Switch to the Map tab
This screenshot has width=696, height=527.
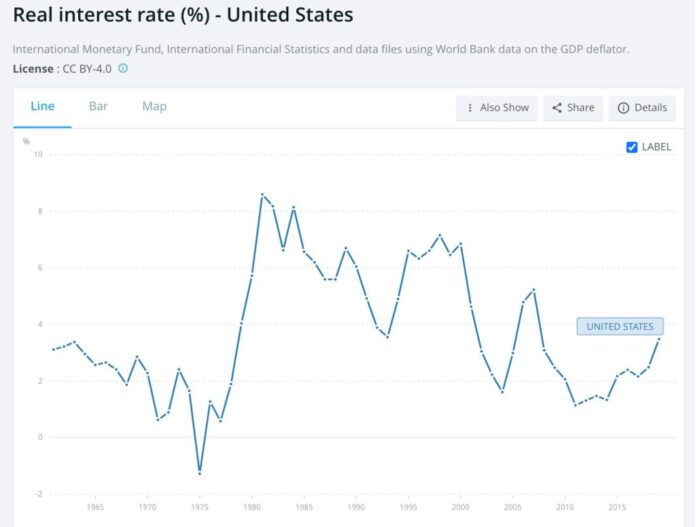point(154,106)
